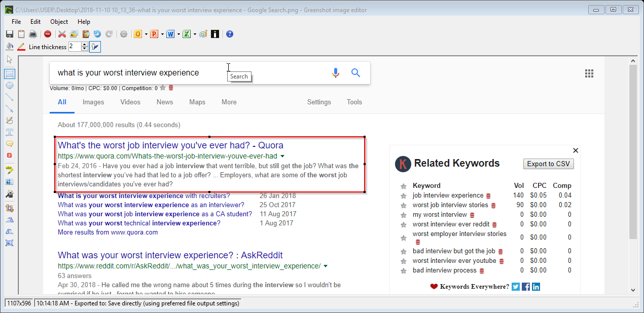Export the screenshot to Word
The height and width of the screenshot is (313, 644).
[171, 34]
